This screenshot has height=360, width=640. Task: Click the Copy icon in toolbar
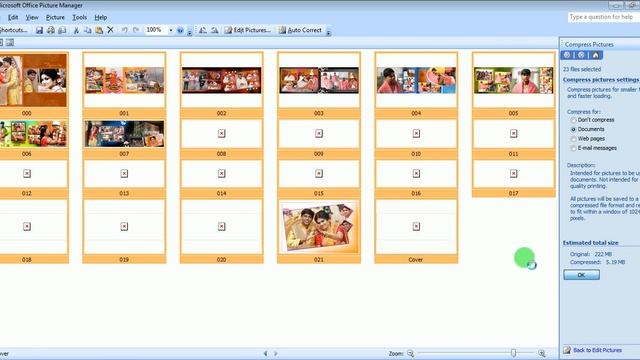[87, 30]
